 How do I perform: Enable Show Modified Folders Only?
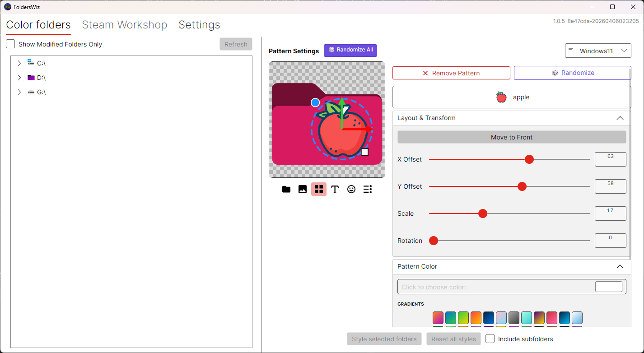click(x=10, y=44)
